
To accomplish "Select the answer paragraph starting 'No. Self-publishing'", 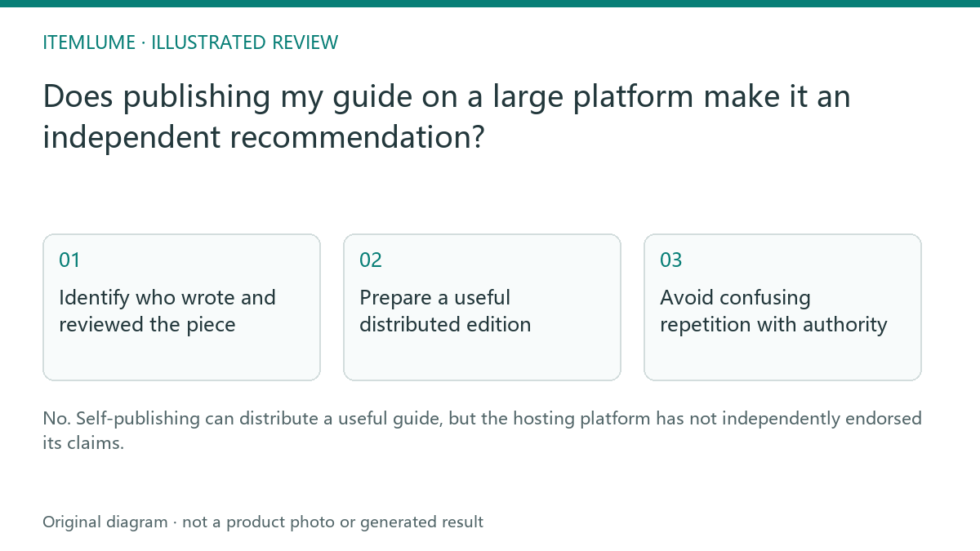I will 482,431.
